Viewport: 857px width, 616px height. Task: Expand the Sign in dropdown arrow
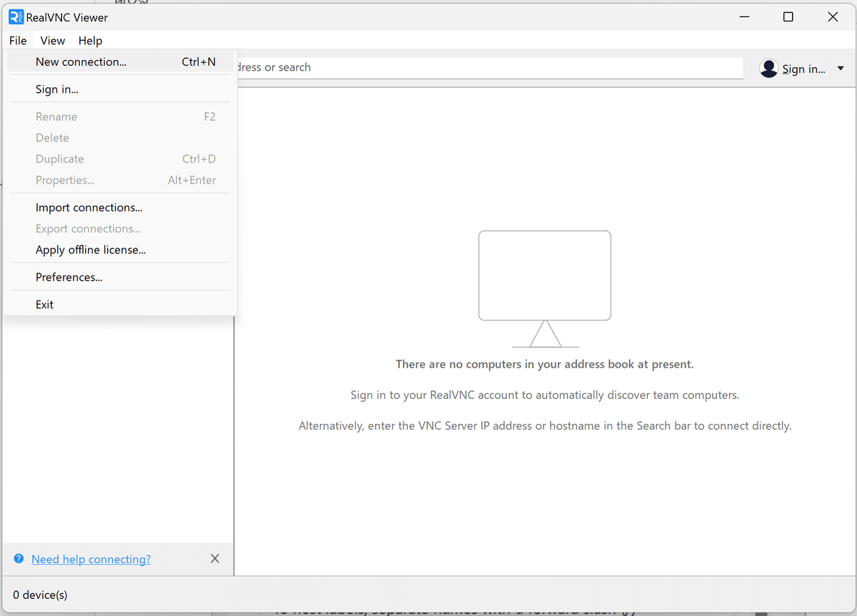click(x=840, y=69)
